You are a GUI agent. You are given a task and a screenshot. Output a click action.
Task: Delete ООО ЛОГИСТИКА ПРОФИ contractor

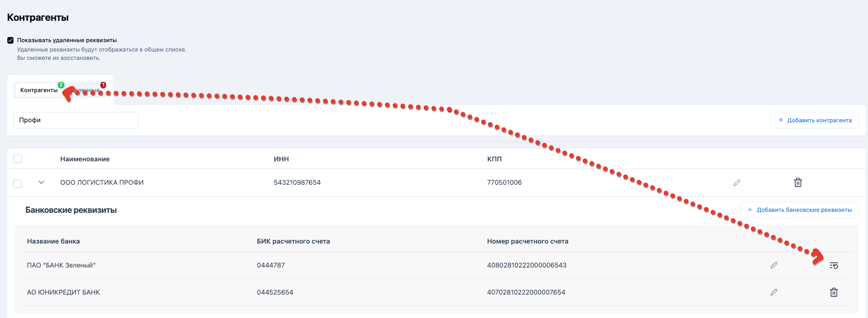click(798, 183)
